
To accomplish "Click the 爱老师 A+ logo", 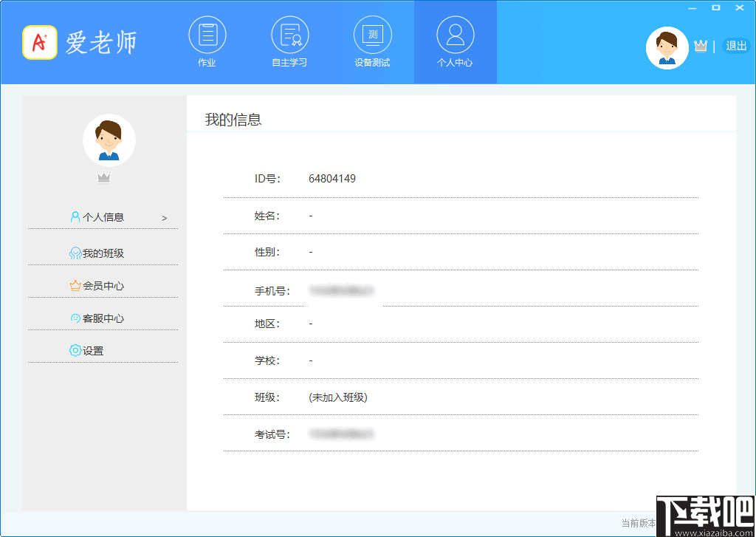I will (x=41, y=42).
